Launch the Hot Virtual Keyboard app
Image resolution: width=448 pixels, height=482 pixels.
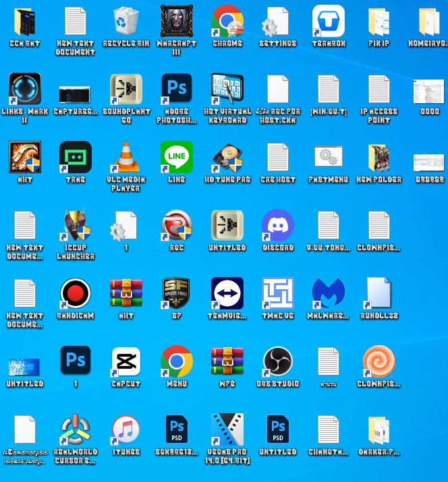tap(227, 90)
